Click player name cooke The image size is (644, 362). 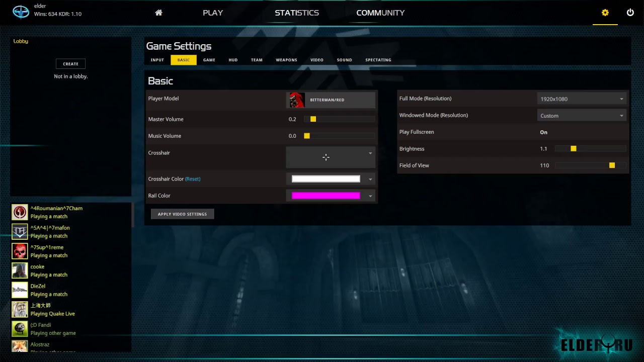[x=37, y=267]
